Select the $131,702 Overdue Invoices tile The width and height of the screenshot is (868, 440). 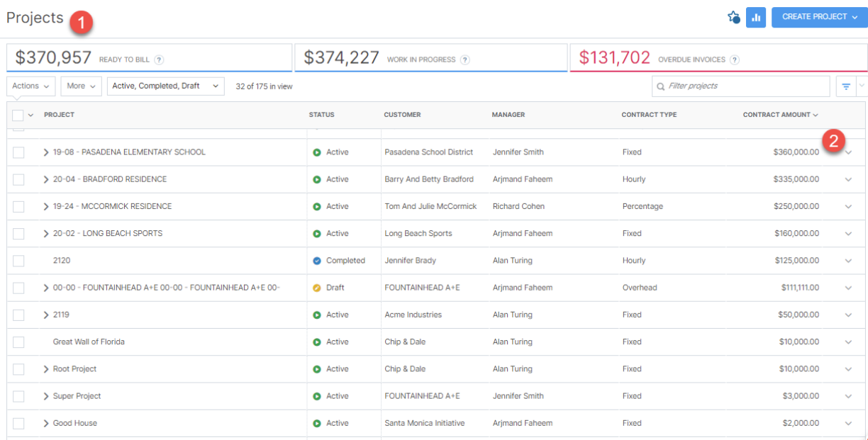718,58
